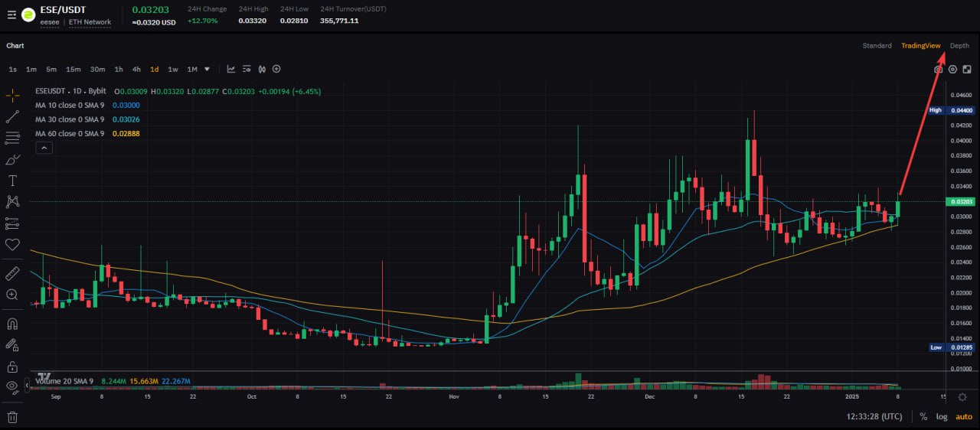Switch to the Depth tab
Image resolution: width=980 pixels, height=430 pixels.
point(959,46)
